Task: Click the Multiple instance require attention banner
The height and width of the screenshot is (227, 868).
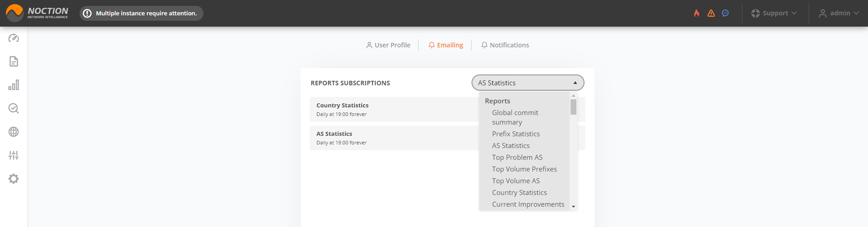Action: [142, 13]
